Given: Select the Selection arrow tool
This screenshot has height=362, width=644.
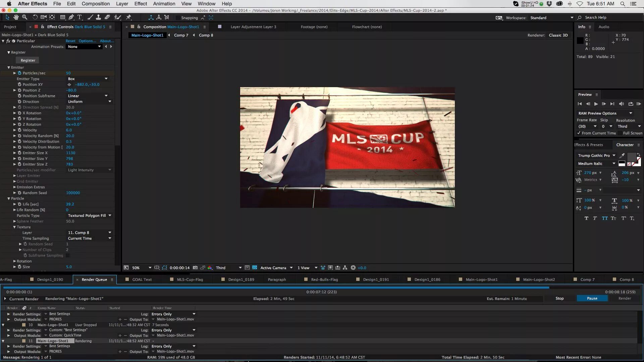Looking at the screenshot, I should pyautogui.click(x=7, y=17).
